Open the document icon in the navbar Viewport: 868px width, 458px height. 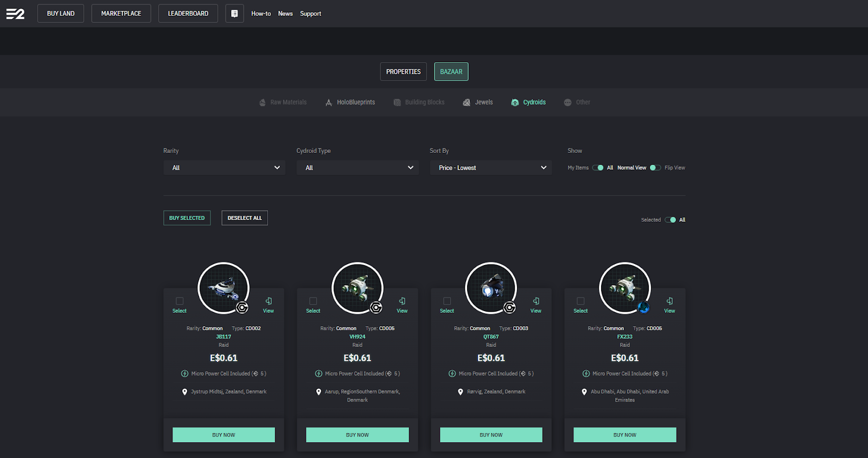[234, 14]
